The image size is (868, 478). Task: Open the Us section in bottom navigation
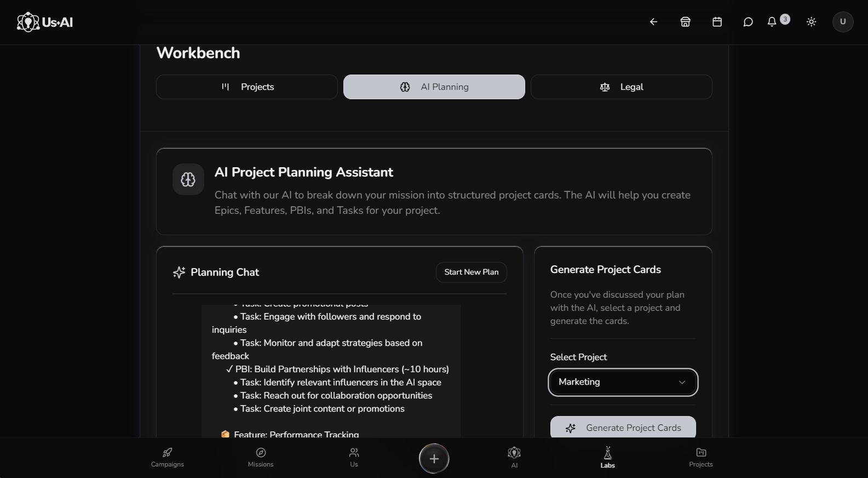354,457
